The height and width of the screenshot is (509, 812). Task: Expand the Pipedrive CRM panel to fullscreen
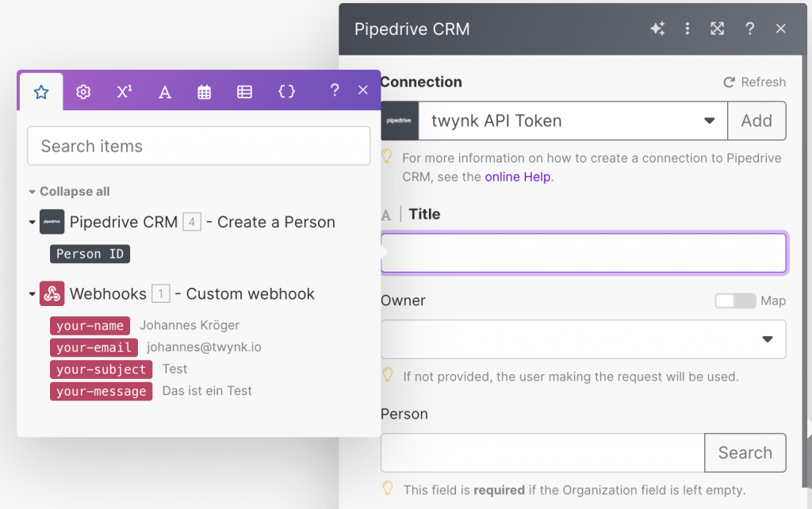tap(718, 29)
